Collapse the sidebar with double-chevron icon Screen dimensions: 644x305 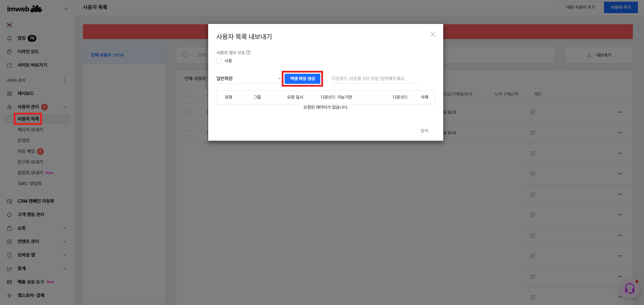(66, 9)
